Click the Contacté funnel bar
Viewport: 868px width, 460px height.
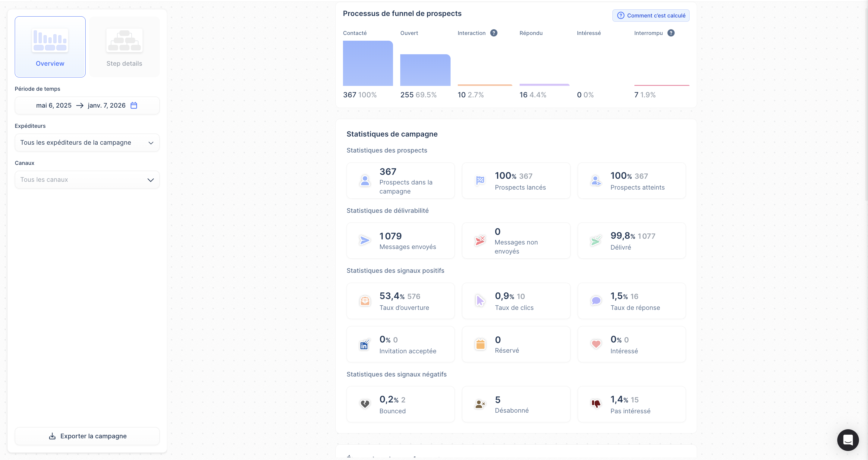[368, 63]
